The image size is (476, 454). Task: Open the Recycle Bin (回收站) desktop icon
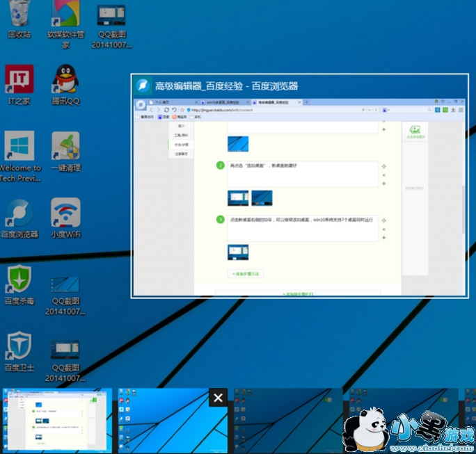(19, 14)
